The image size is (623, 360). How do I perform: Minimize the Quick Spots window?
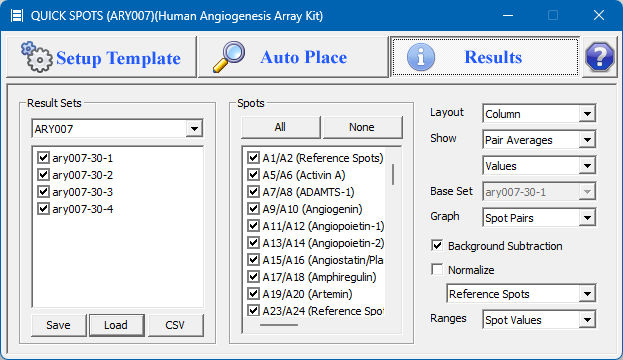507,16
